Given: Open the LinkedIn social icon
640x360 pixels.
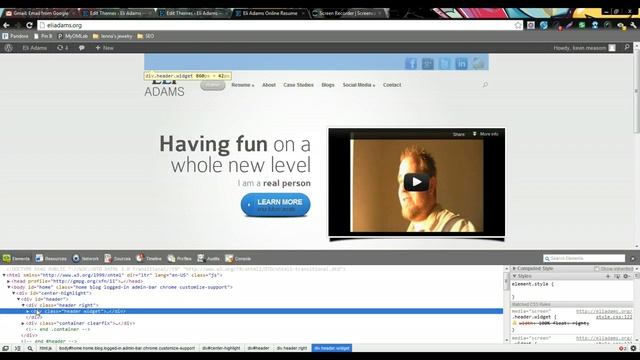Looking at the screenshot, I should click(x=461, y=63).
